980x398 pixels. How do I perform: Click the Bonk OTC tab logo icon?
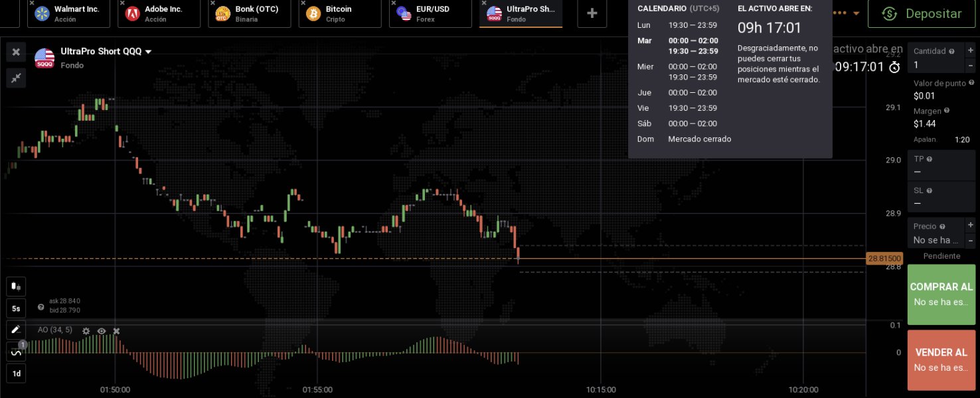[x=223, y=13]
